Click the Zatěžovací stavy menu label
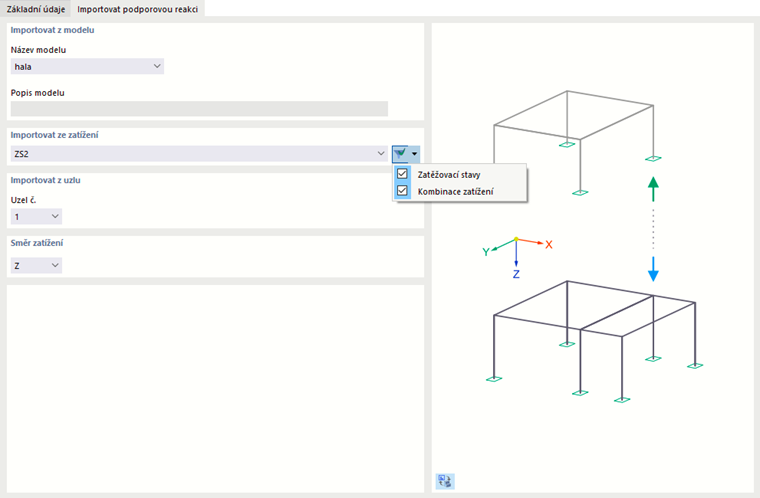 click(x=449, y=175)
